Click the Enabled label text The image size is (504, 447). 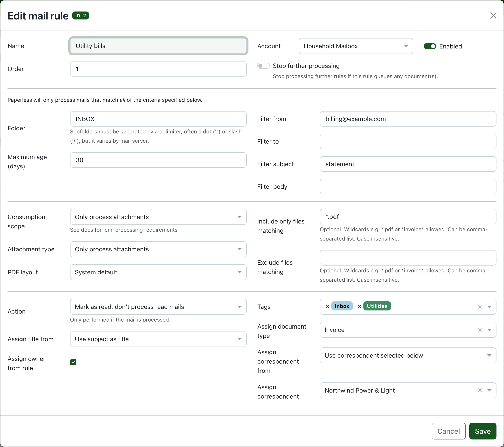click(x=451, y=46)
